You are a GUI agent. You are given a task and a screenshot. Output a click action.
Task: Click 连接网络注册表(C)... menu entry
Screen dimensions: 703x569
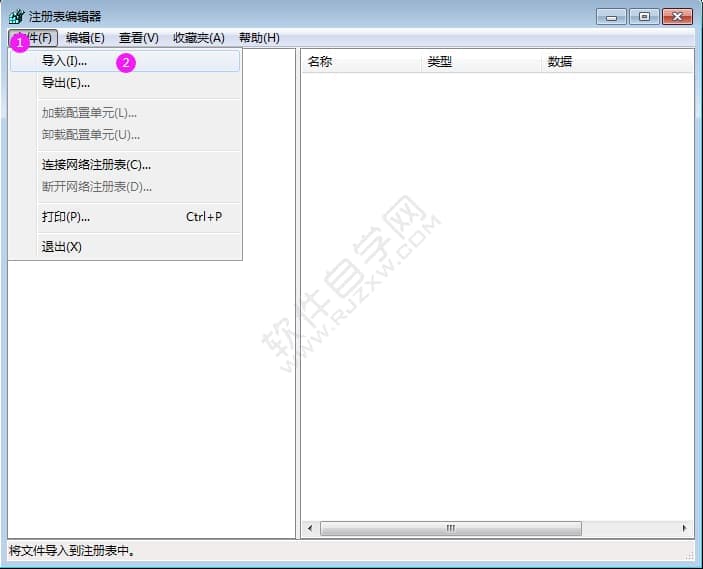96,165
